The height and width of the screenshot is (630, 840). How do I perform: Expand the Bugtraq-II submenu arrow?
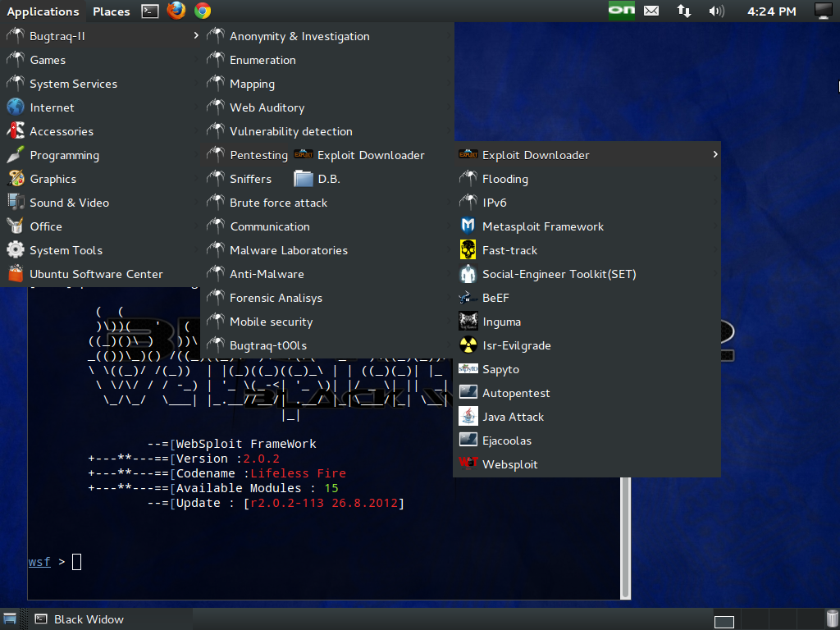[195, 35]
